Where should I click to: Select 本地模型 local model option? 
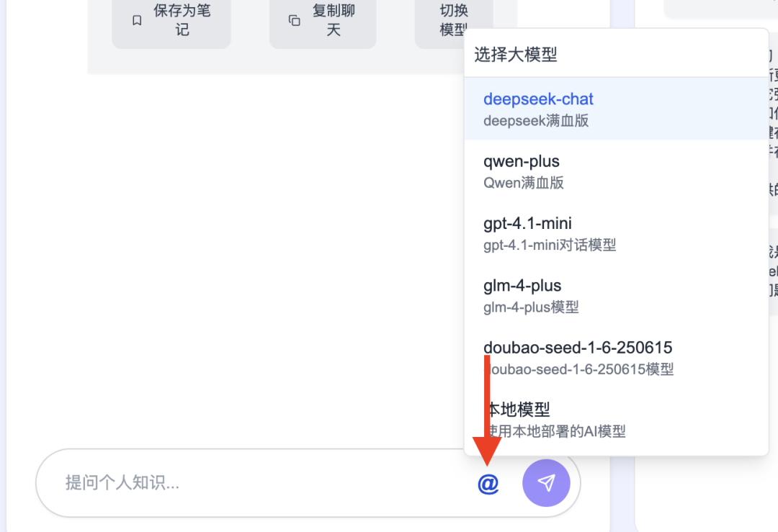pyautogui.click(x=616, y=420)
